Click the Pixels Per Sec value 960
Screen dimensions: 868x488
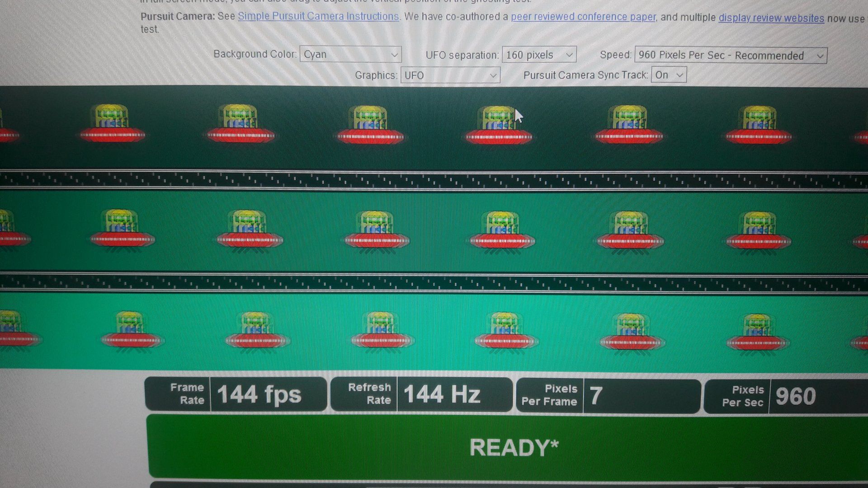(796, 397)
